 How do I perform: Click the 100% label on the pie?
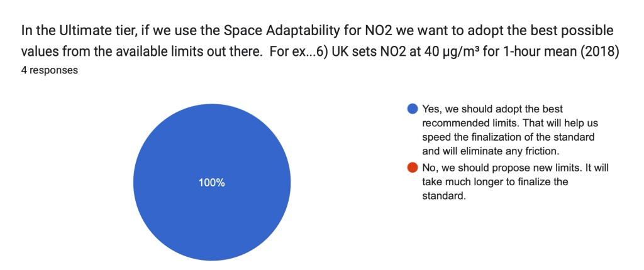[x=212, y=183]
